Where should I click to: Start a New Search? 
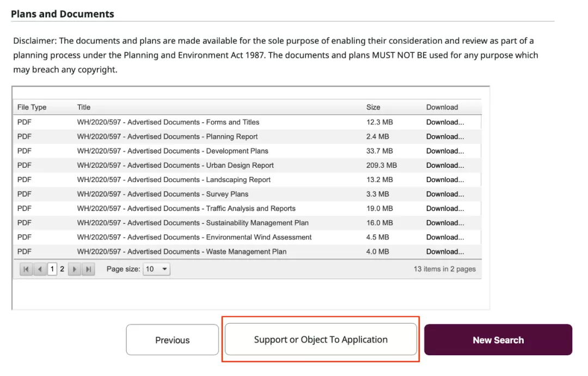pyautogui.click(x=498, y=340)
